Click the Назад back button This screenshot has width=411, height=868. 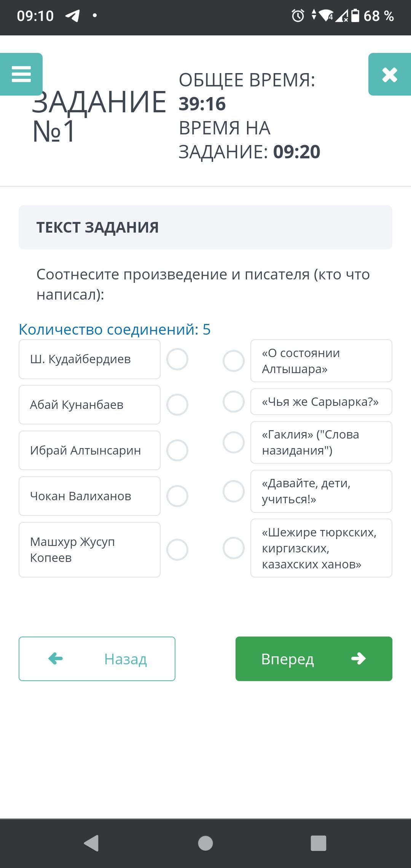97,659
